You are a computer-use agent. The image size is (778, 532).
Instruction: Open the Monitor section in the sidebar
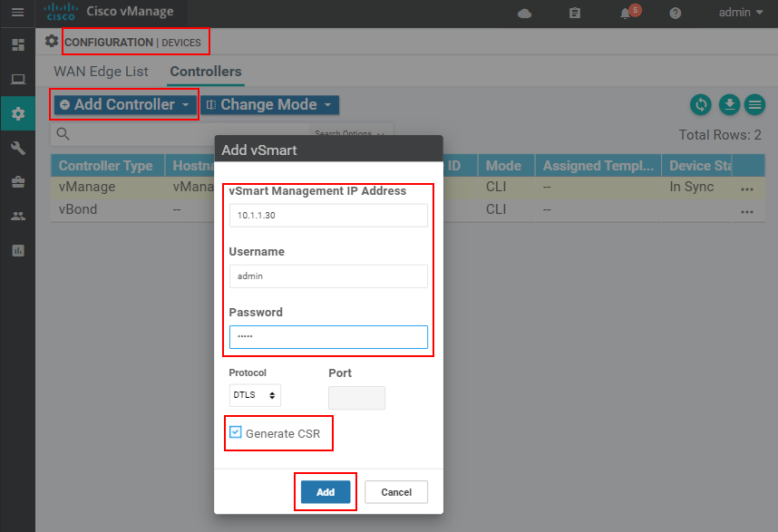pos(16,79)
